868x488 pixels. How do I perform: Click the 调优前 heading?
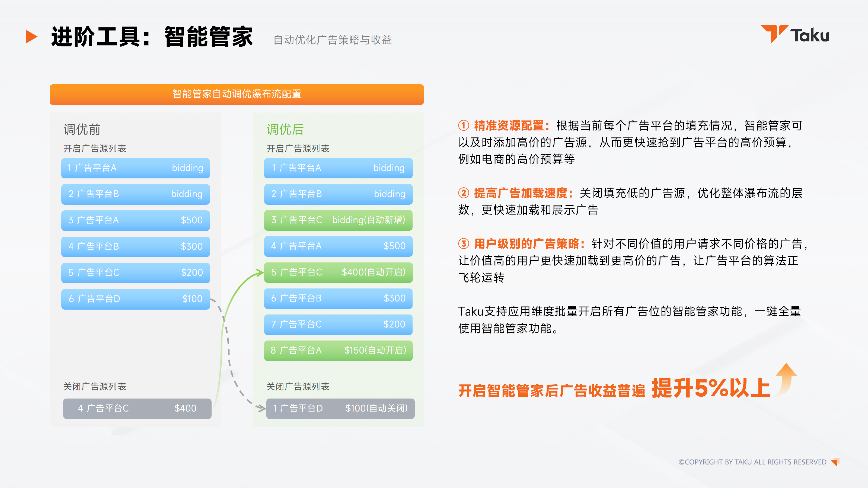click(x=82, y=129)
